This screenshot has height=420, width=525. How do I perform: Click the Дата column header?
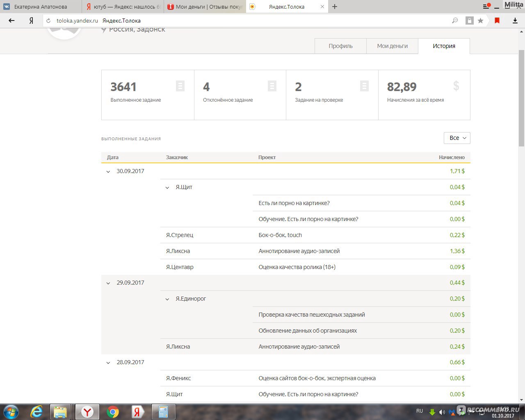pos(113,157)
